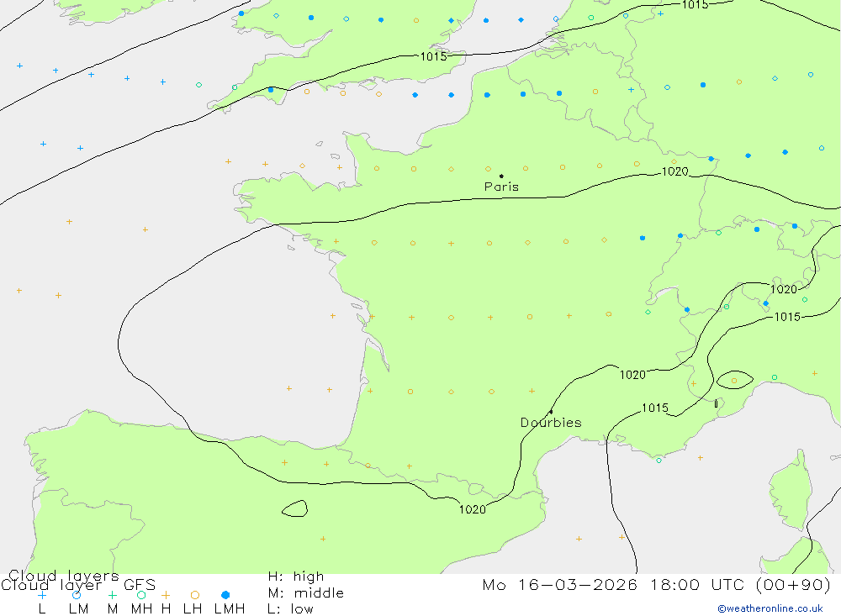Click the 1020 isobar label just north of Dourbies
The width and height of the screenshot is (841, 616).
632,375
